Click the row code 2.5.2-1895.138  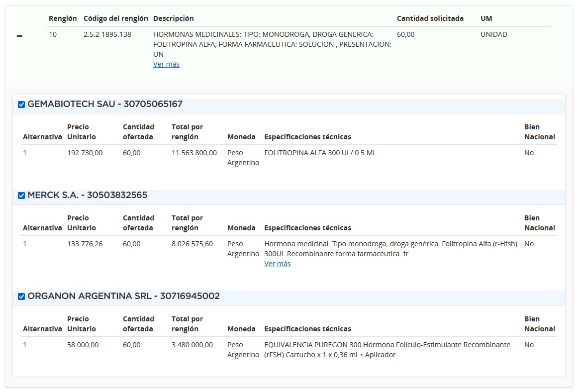[107, 34]
